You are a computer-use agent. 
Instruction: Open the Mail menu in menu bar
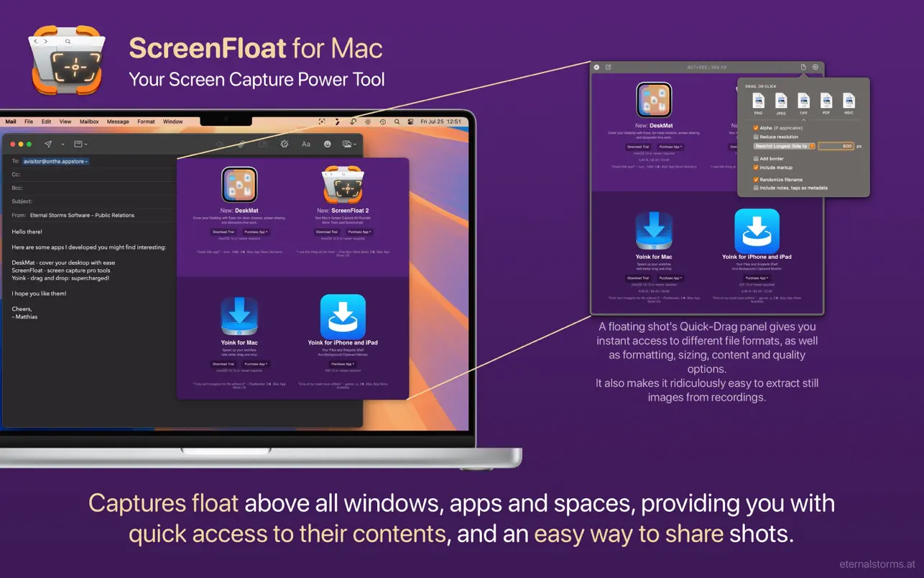click(x=11, y=121)
